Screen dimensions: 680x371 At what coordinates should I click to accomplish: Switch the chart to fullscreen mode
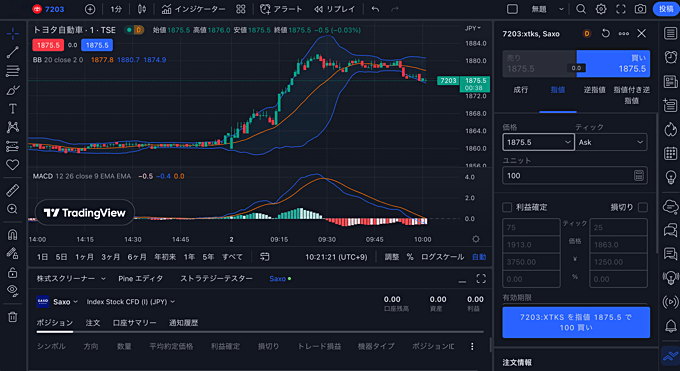tap(621, 9)
